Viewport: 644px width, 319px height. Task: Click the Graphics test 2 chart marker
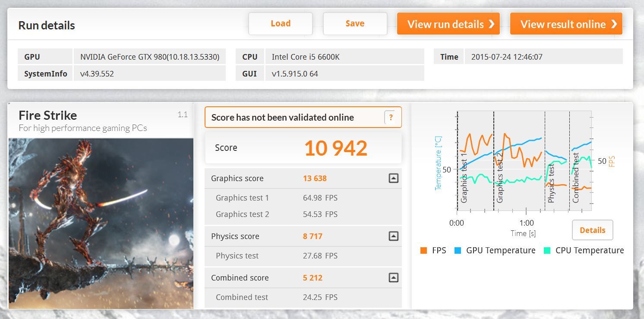tap(500, 178)
